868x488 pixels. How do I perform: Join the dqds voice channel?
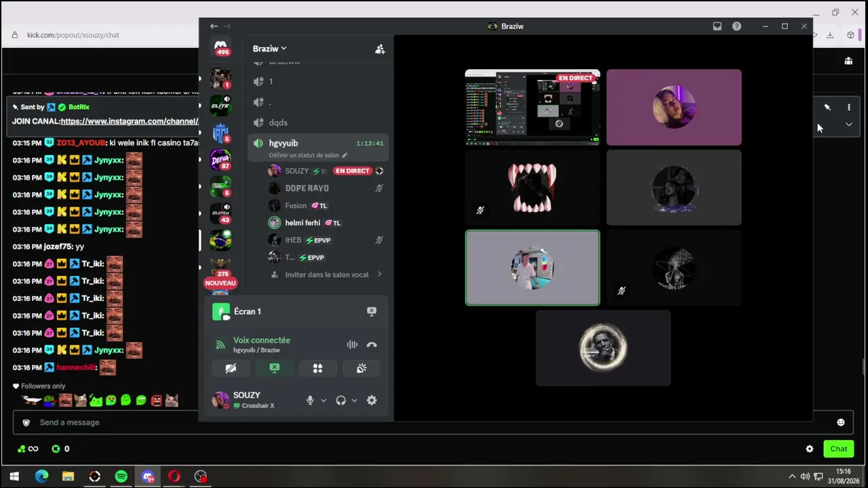pyautogui.click(x=318, y=123)
